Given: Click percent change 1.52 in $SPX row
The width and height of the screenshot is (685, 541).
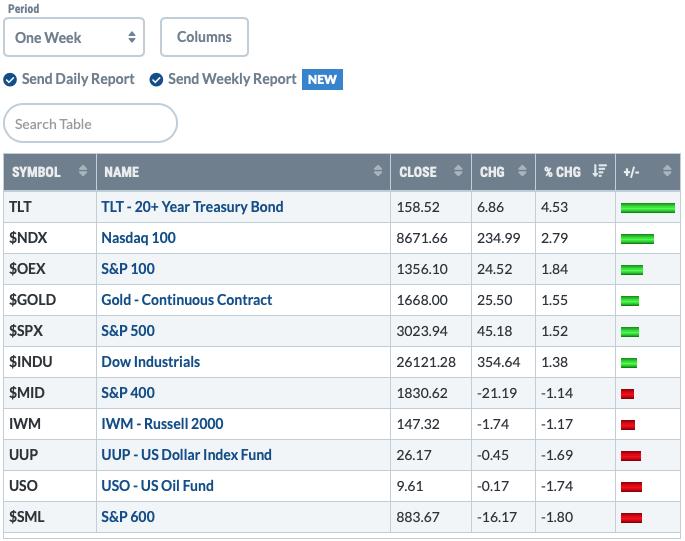Looking at the screenshot, I should tap(554, 331).
